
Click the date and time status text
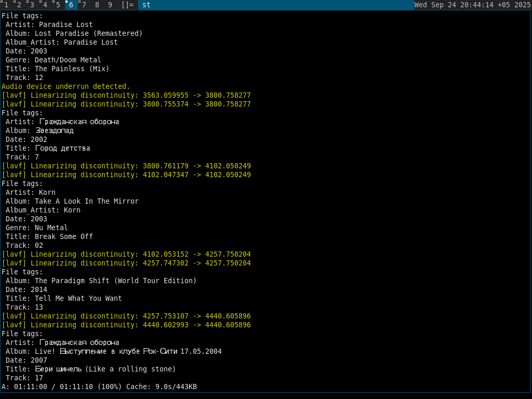(472, 5)
